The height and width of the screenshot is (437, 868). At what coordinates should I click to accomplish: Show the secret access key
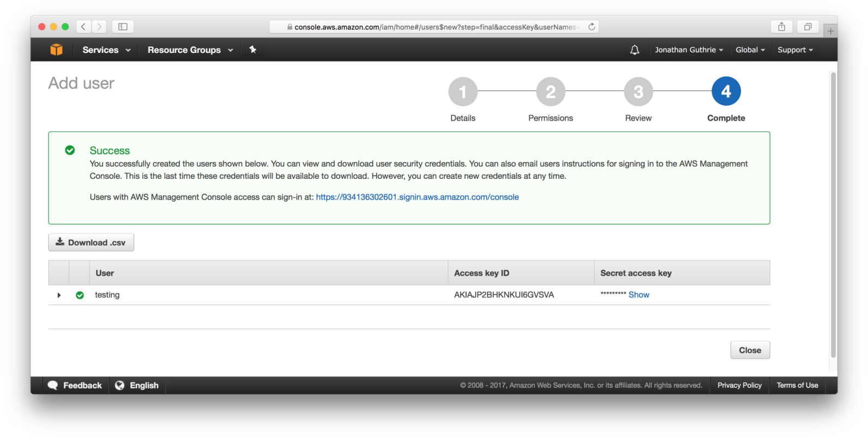pyautogui.click(x=638, y=295)
